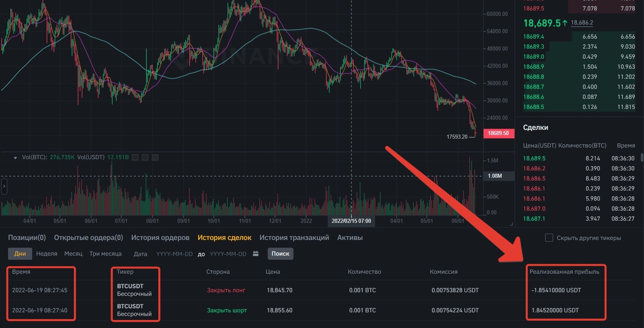644x328 pixels.
Task: Click the 'Поиск' search button
Action: (281, 254)
